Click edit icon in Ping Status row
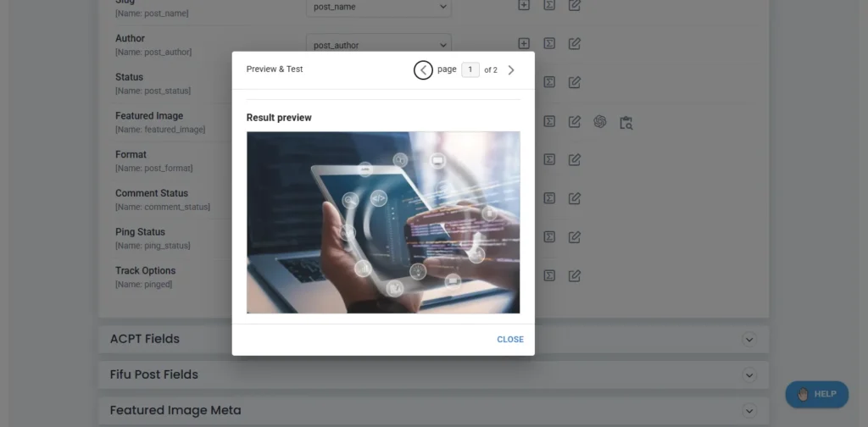Image resolution: width=868 pixels, height=427 pixels. tap(575, 236)
